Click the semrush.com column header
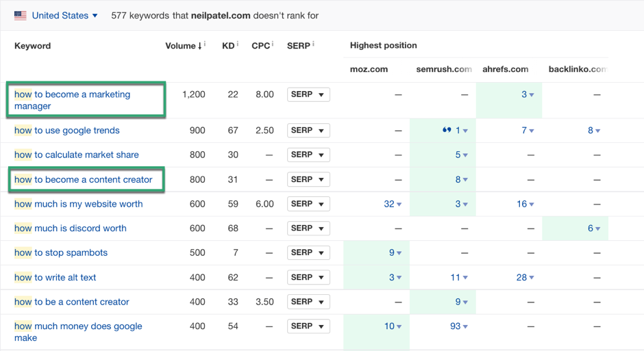 [444, 69]
